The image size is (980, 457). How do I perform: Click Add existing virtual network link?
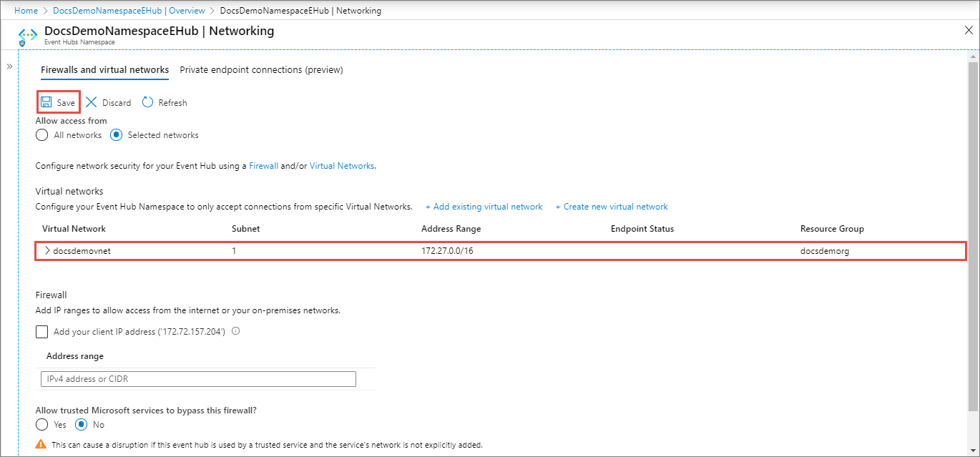pyautogui.click(x=484, y=207)
